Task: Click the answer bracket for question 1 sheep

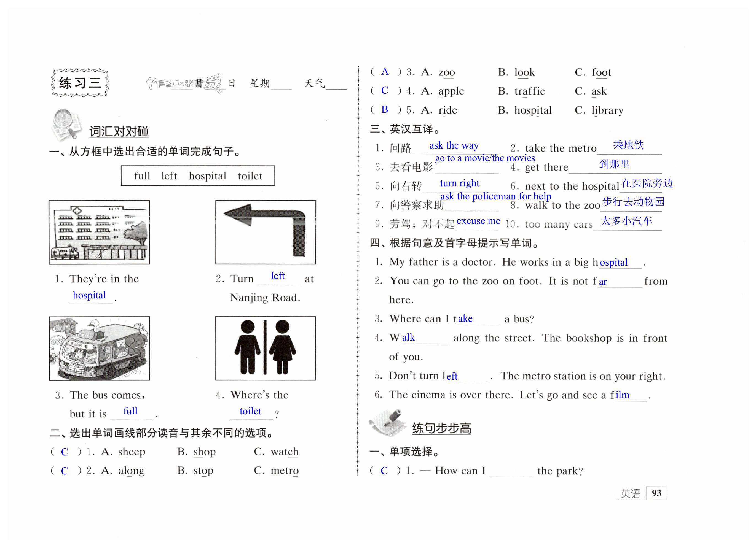Action: (65, 452)
